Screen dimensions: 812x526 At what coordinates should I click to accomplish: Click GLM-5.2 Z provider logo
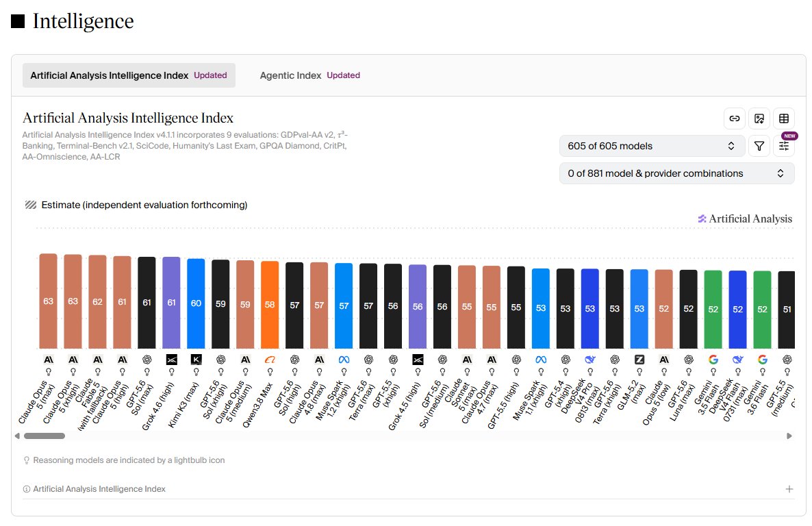[639, 360]
